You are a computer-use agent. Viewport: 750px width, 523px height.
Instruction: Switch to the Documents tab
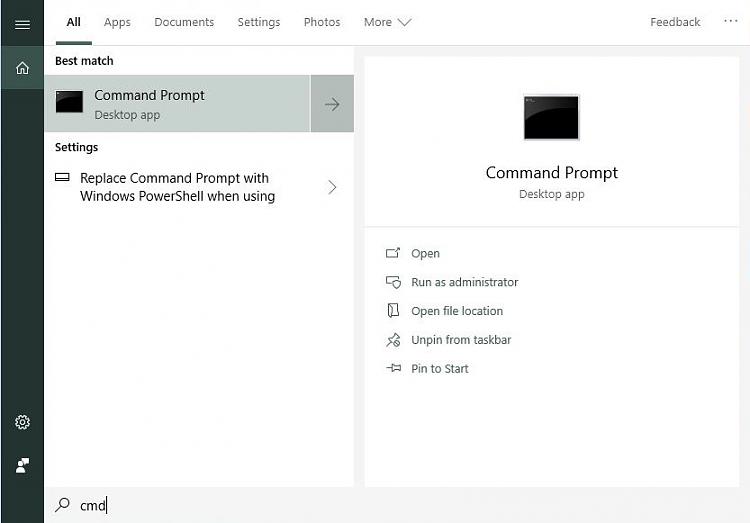(x=184, y=22)
